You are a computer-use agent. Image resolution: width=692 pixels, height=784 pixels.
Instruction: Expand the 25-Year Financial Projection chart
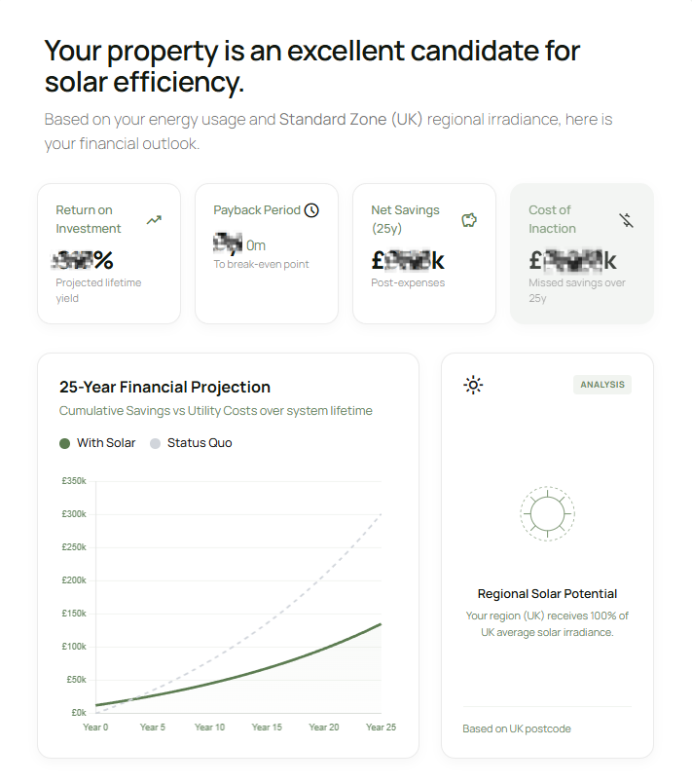[x=164, y=387]
